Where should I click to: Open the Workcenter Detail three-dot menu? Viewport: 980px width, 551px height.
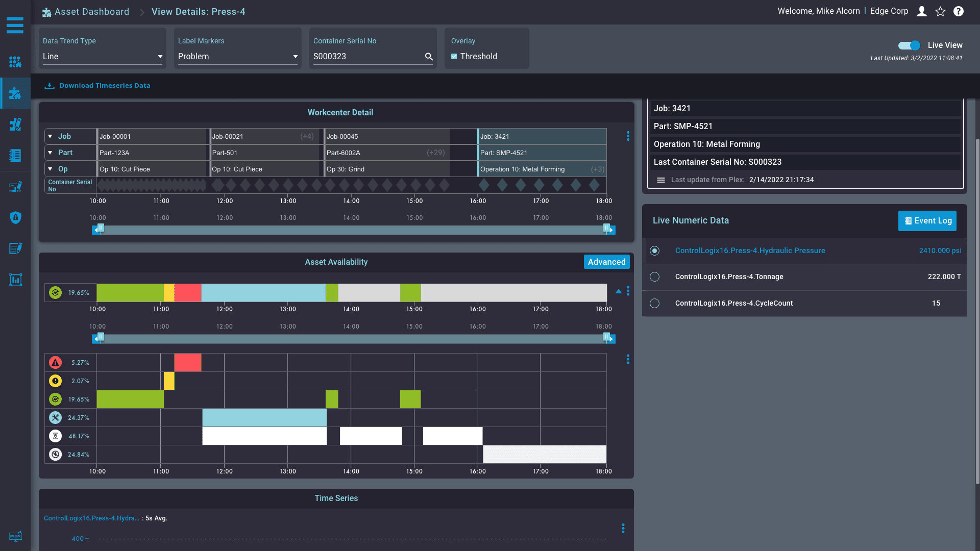[x=628, y=136]
